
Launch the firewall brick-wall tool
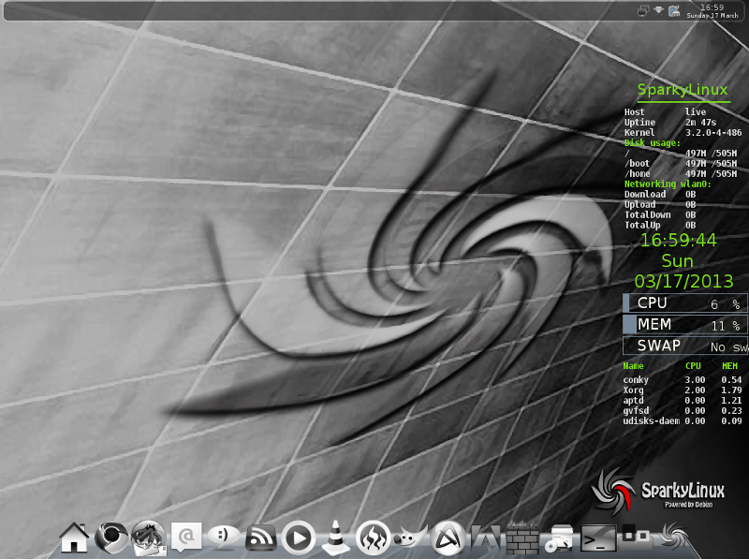(x=521, y=538)
